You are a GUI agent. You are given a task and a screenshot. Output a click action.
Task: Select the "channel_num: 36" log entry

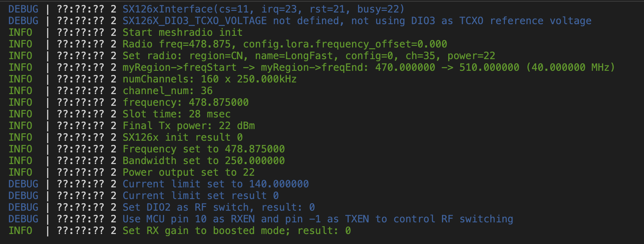click(x=167, y=91)
